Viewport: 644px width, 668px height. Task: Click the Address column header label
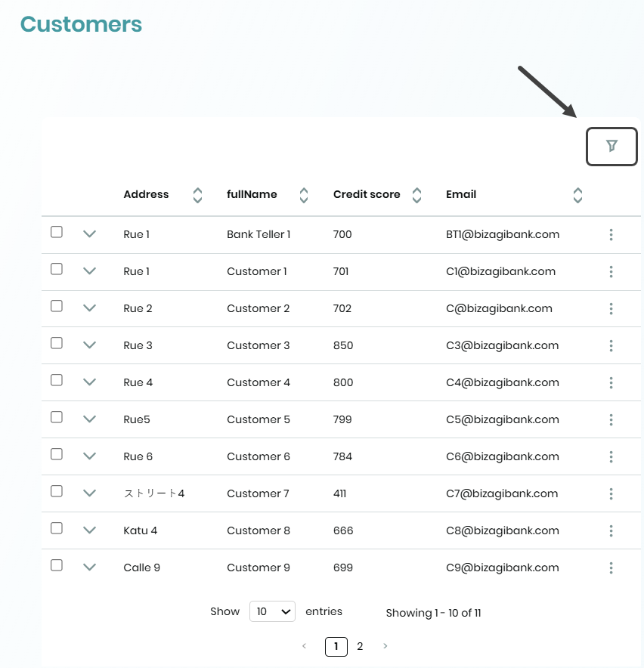[x=146, y=194]
